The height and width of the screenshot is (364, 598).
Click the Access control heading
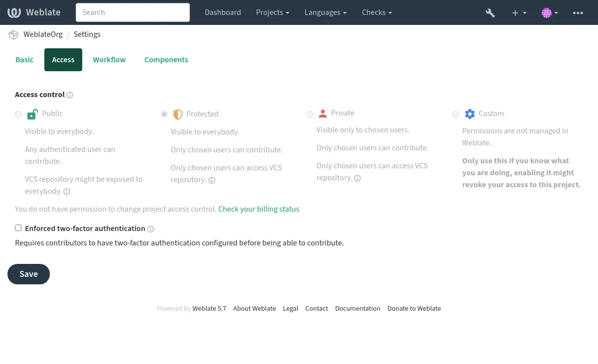[x=40, y=95]
